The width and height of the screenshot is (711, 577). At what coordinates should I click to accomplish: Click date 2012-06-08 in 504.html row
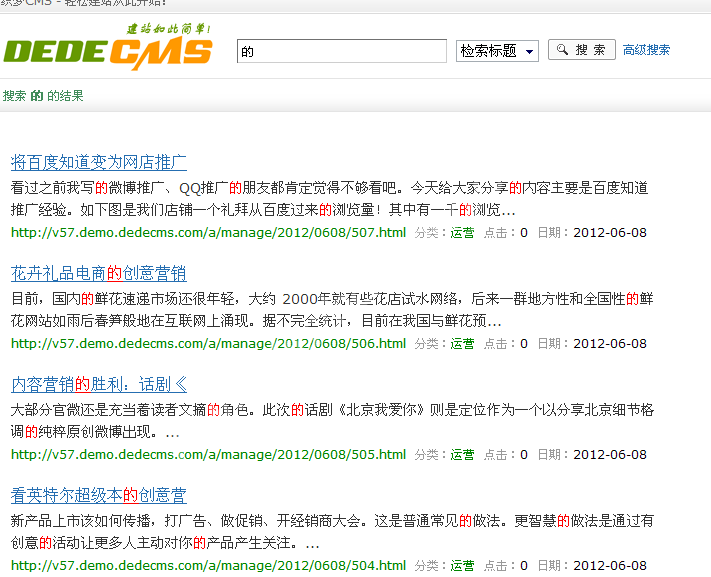coord(610,566)
